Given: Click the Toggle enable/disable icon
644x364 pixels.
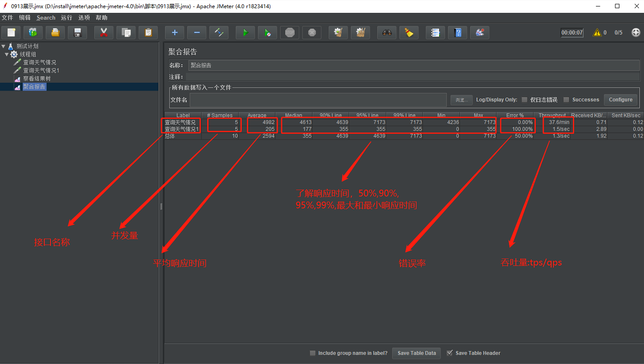Looking at the screenshot, I should click(219, 32).
